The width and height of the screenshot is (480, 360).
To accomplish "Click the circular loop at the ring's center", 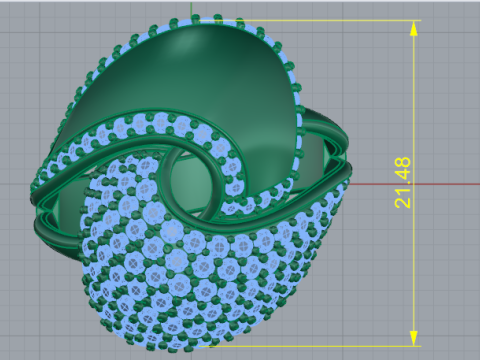I will [x=192, y=184].
